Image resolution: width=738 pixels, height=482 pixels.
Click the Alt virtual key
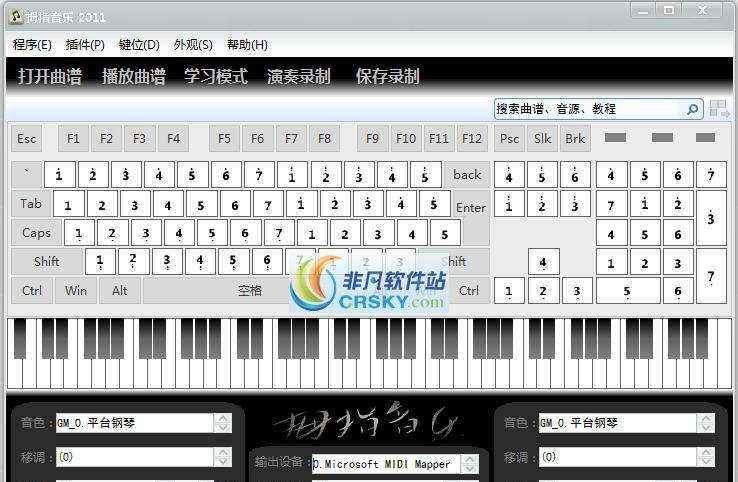tap(120, 290)
